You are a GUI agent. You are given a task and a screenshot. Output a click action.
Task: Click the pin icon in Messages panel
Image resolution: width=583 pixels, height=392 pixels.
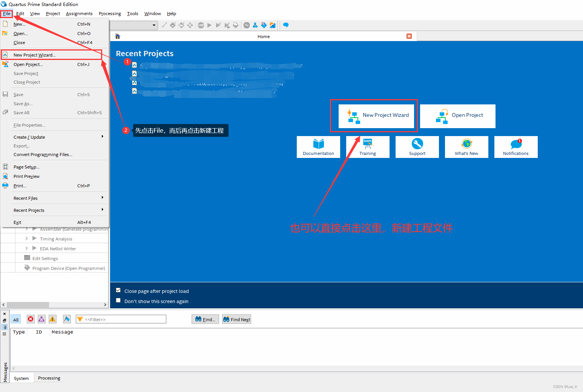(x=5, y=327)
